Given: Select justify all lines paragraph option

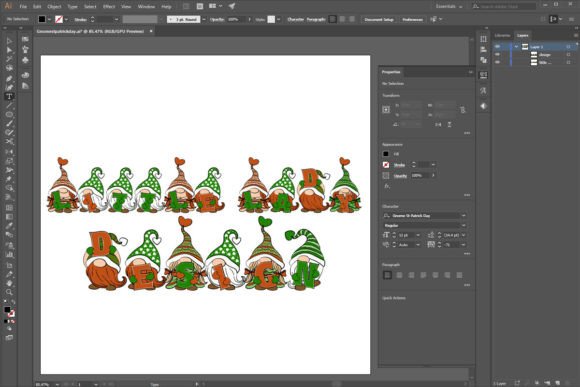Looking at the screenshot, I should pyautogui.click(x=459, y=275).
